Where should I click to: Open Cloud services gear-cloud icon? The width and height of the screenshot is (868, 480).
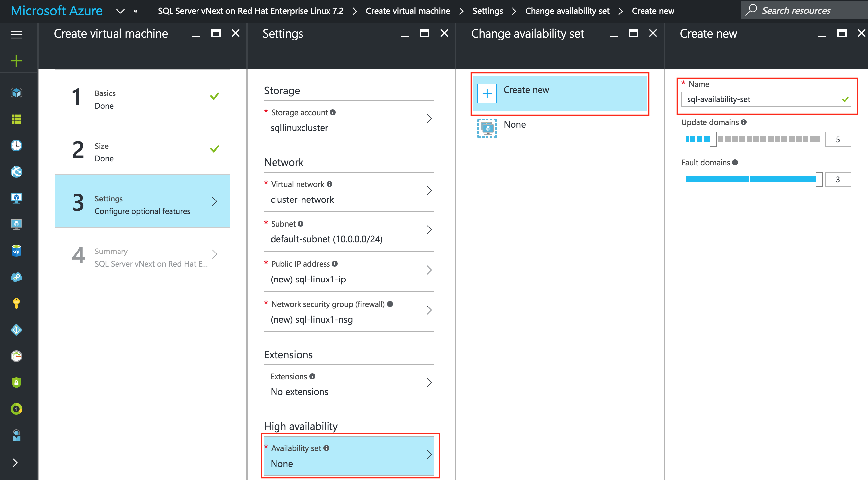tap(16, 277)
